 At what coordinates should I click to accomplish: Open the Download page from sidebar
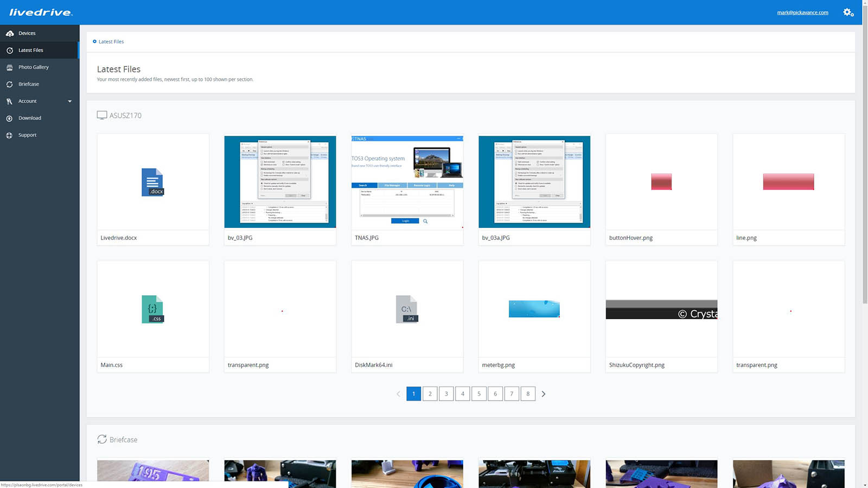coord(40,118)
